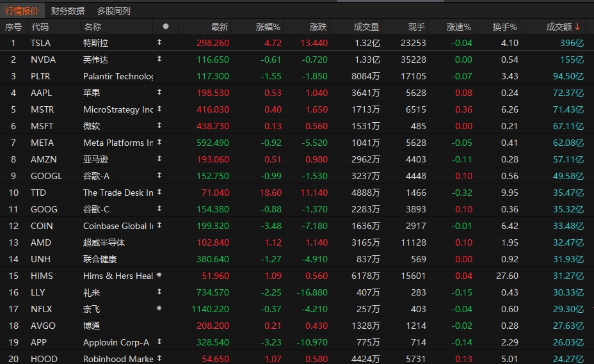Viewport: 594px width, 364px height.
Task: Click the red sort arrow on 成交额 column
Action: [577, 26]
